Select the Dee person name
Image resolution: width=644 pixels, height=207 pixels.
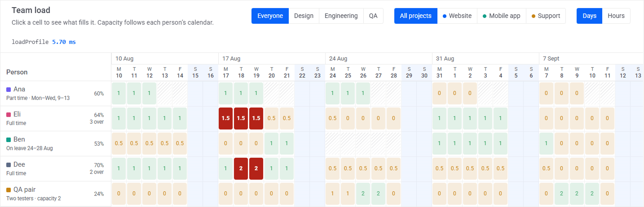tap(19, 164)
